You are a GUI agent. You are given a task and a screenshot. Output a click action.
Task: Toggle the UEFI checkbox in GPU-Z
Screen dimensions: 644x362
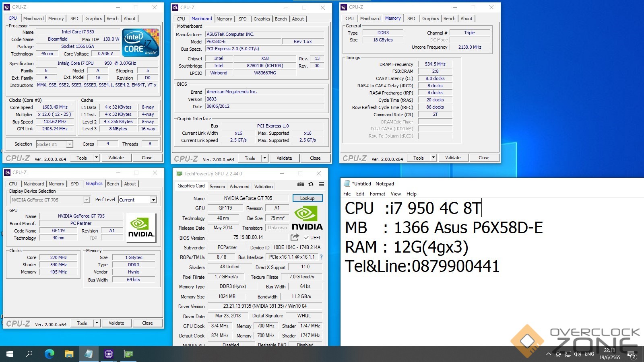tap(307, 238)
